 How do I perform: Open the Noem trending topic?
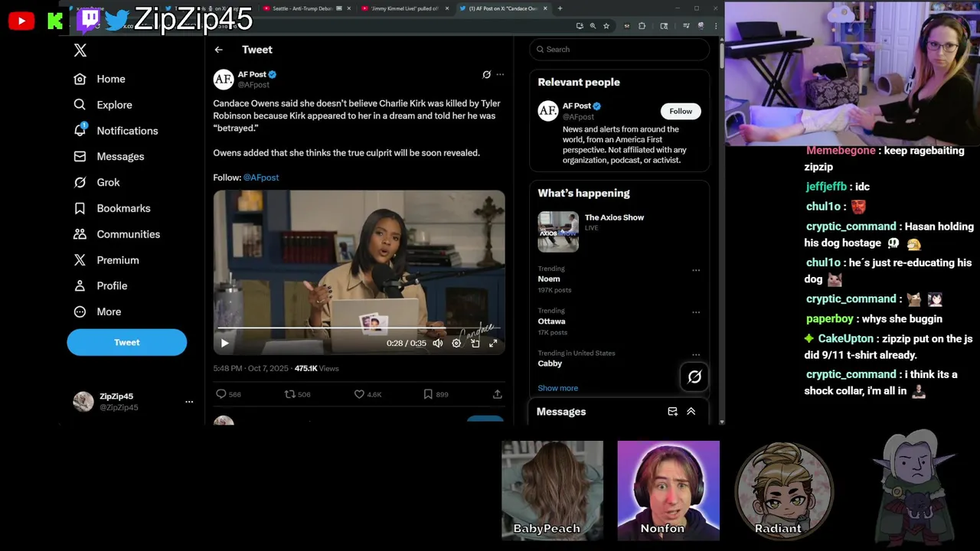click(x=549, y=279)
